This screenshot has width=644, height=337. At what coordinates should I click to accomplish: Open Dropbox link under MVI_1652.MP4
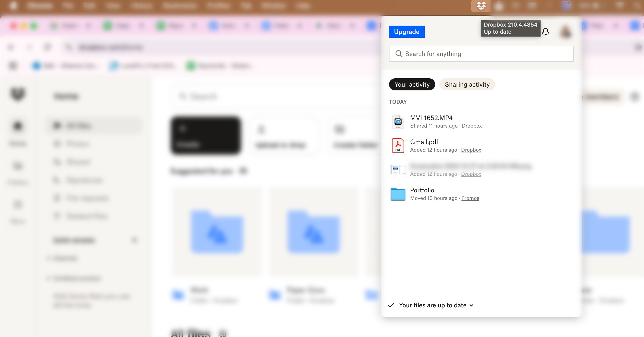point(472,126)
